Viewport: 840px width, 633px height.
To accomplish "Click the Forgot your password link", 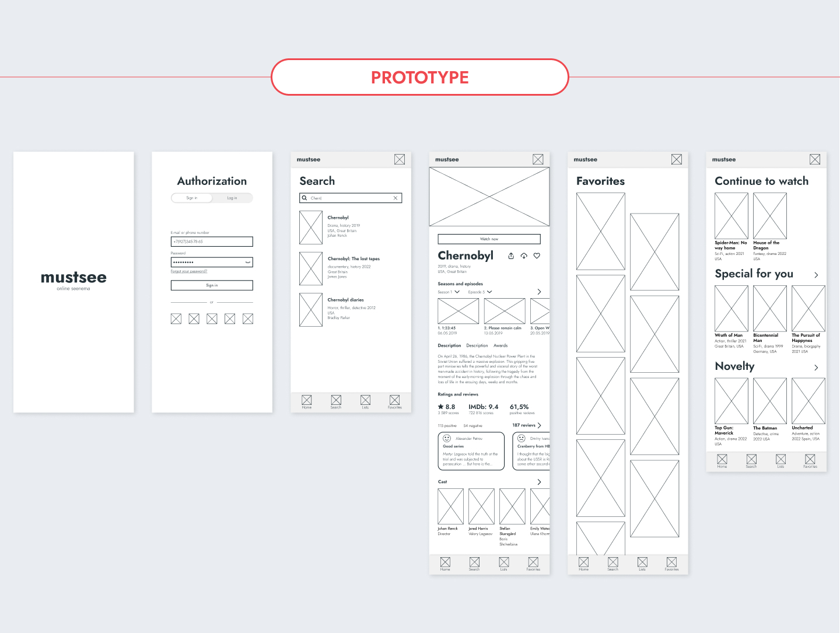I will (189, 271).
